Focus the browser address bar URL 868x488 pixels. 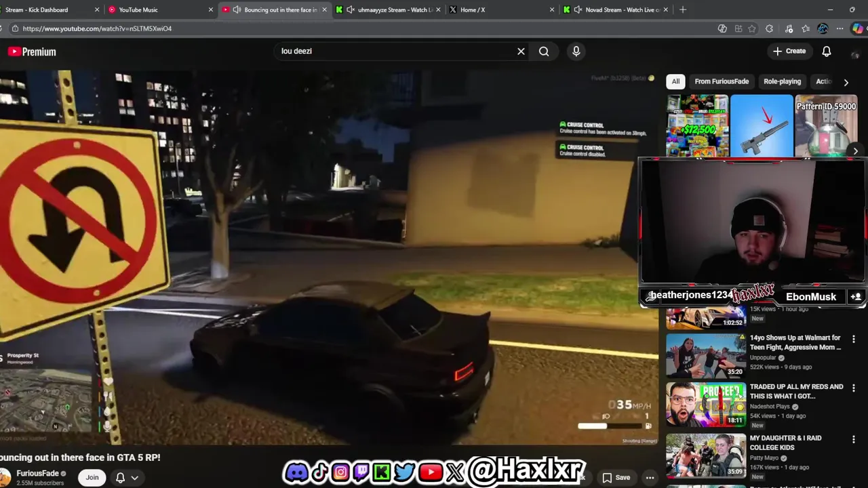tap(97, 28)
